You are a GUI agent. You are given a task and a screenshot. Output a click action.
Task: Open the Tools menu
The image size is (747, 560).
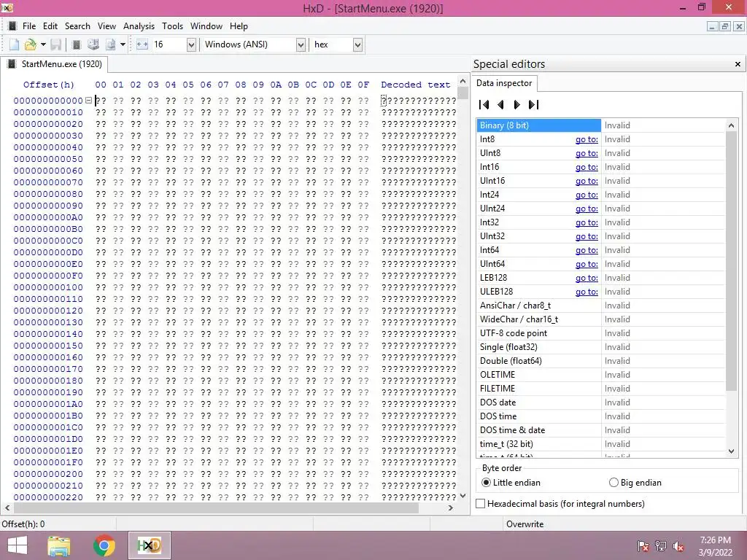[172, 26]
